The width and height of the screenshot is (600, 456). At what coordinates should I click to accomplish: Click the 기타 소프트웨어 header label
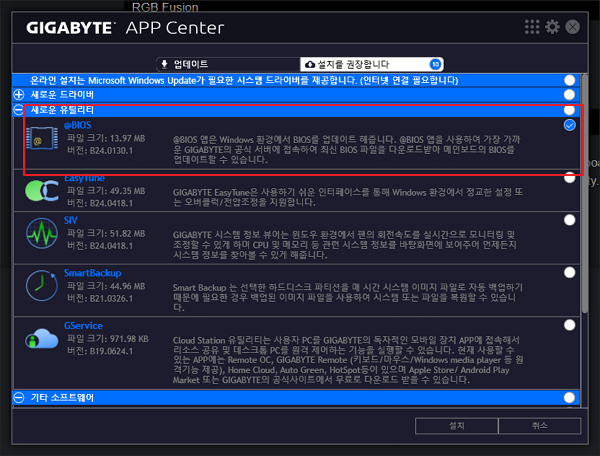pos(62,397)
